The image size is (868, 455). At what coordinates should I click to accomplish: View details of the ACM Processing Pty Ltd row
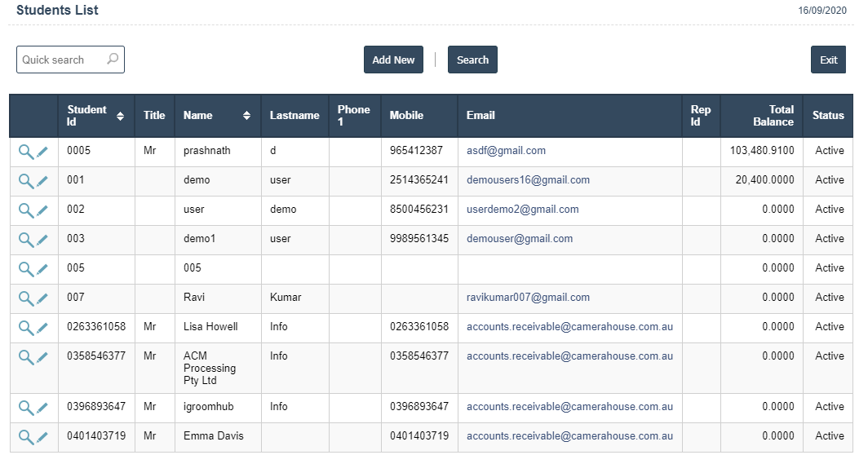click(x=26, y=357)
